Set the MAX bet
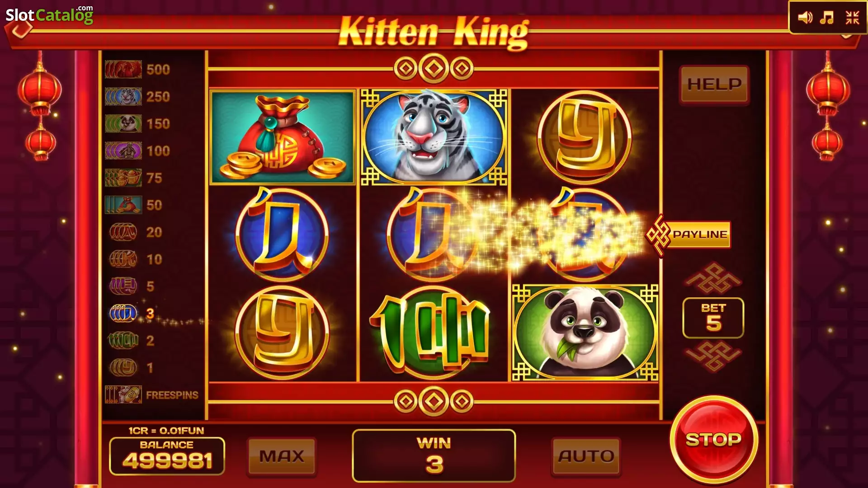The height and width of the screenshot is (488, 868). tap(282, 456)
